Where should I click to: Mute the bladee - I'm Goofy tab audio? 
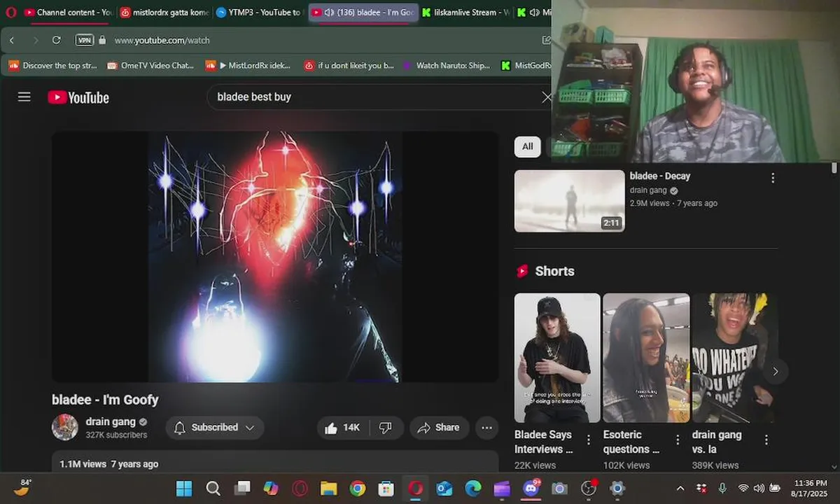(330, 13)
